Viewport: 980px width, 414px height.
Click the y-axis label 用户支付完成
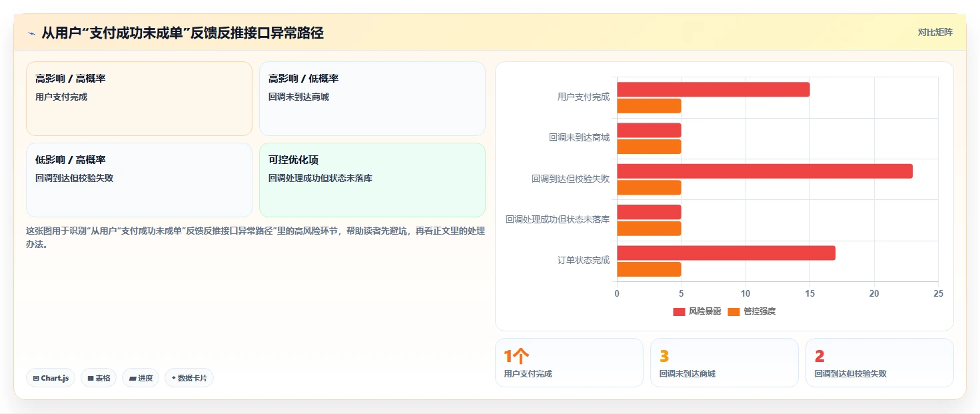pos(584,97)
